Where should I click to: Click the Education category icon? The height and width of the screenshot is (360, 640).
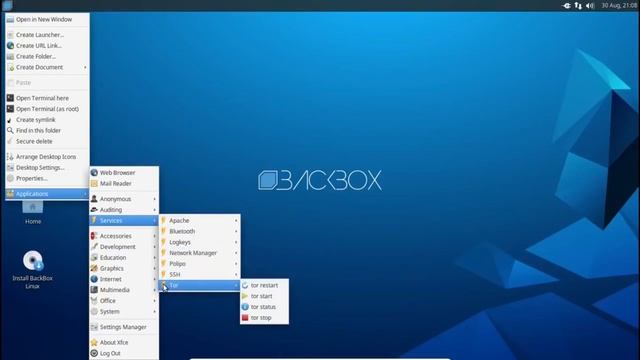coord(94,258)
